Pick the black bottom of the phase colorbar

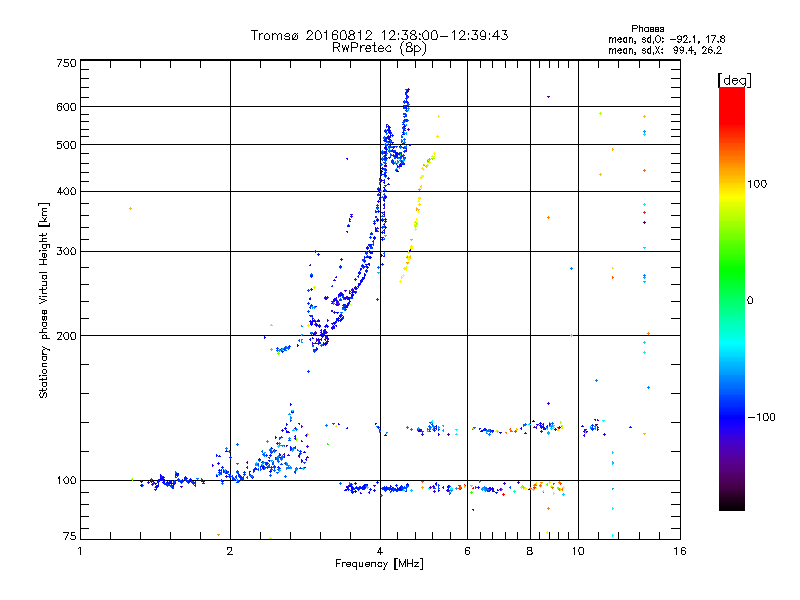[732, 504]
